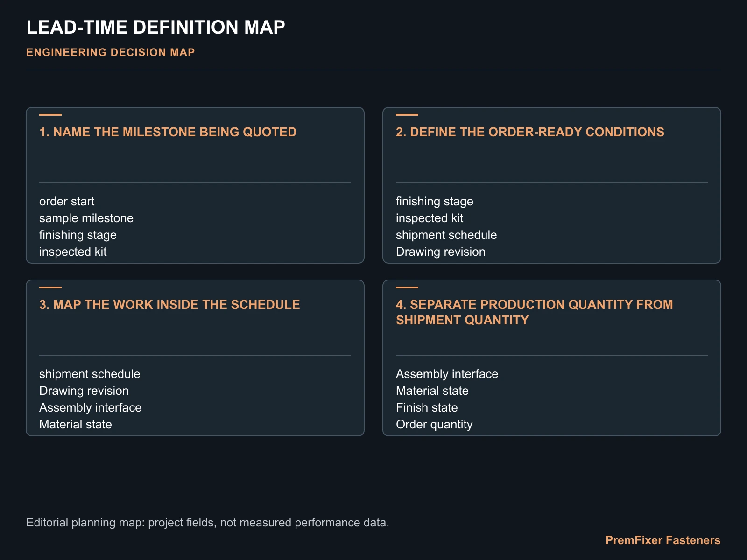747x560 pixels.
Task: Select the 'Engineering Decision Map' subtitle
Action: tap(111, 52)
